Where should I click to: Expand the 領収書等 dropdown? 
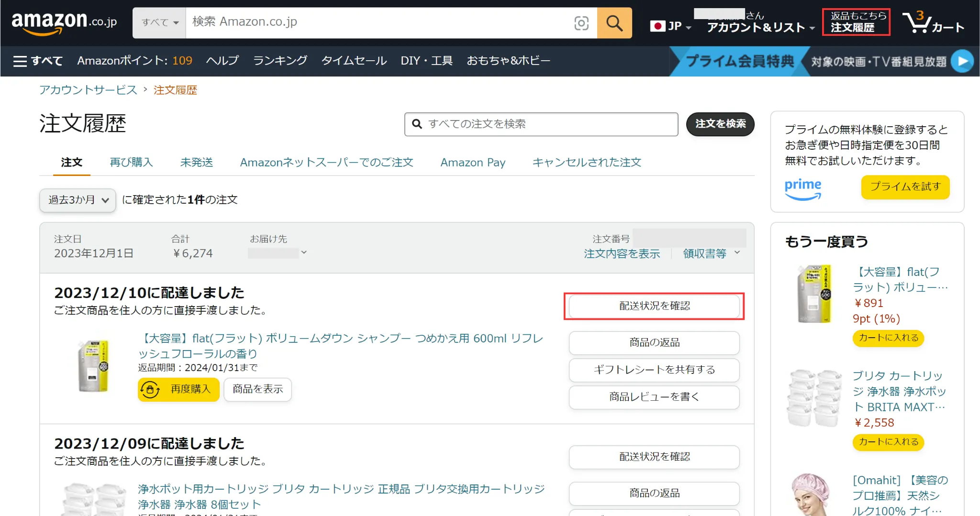pos(711,253)
